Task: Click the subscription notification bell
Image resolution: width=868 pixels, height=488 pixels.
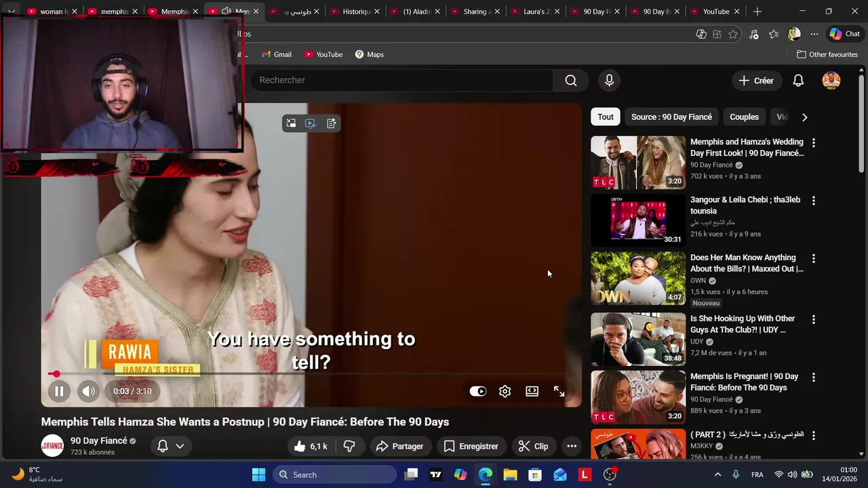Action: click(163, 446)
